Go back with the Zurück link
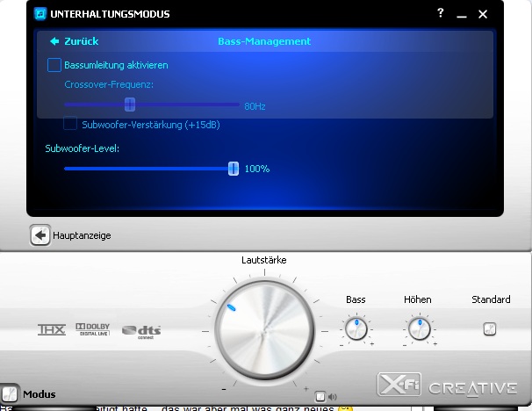The image size is (532, 411). pos(74,41)
